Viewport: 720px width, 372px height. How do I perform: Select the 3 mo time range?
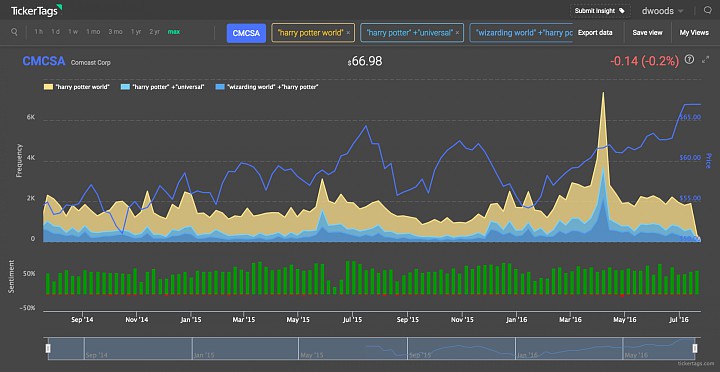pos(115,32)
